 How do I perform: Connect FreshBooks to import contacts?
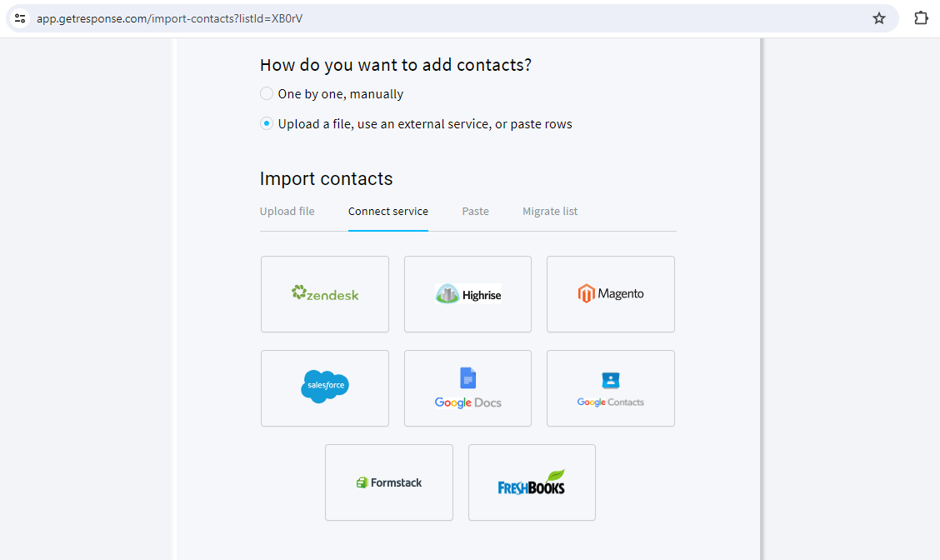click(532, 482)
